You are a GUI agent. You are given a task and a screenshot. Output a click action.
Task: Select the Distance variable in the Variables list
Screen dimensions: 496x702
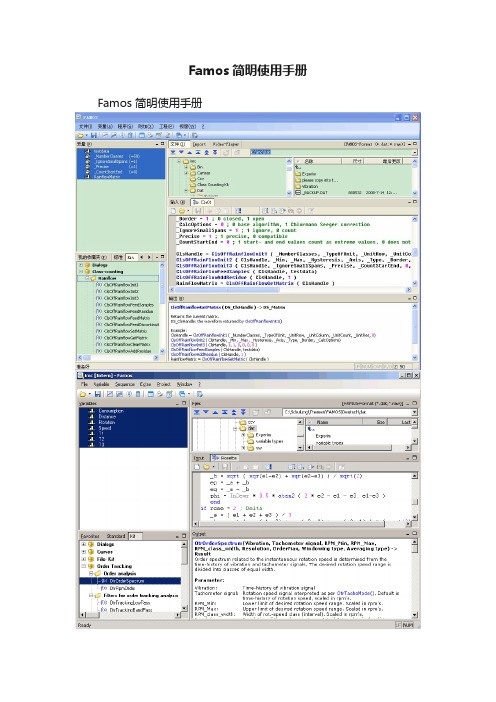[x=107, y=416]
